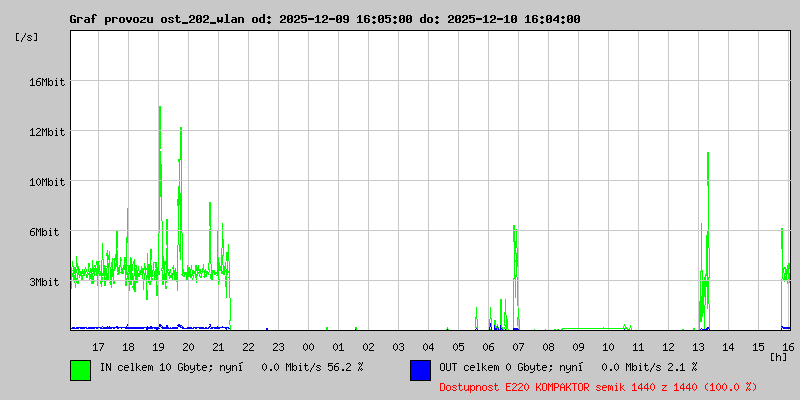
Task: Click the [h] hour unit label
Action: point(779,357)
